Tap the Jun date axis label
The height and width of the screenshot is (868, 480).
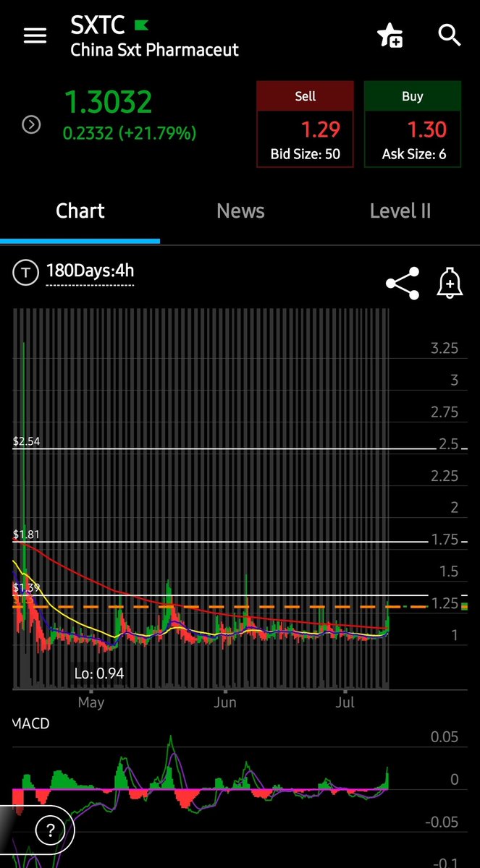(x=225, y=702)
